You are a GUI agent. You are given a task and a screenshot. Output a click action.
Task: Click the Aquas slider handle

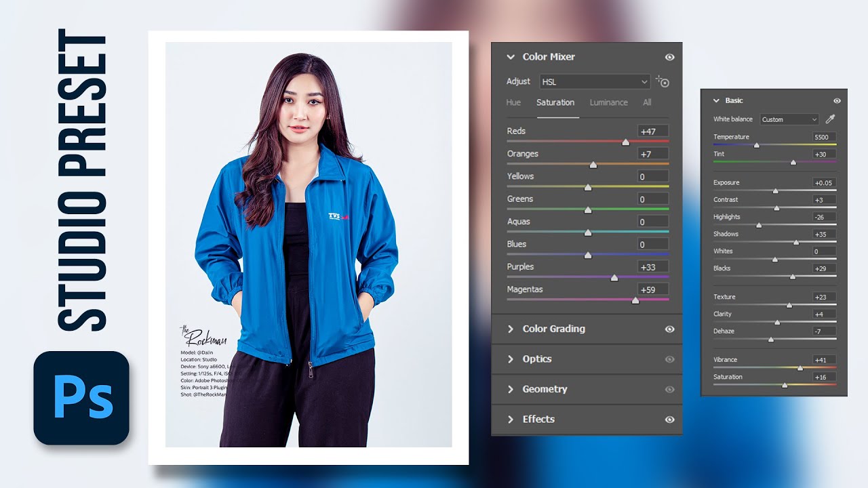[x=588, y=232]
